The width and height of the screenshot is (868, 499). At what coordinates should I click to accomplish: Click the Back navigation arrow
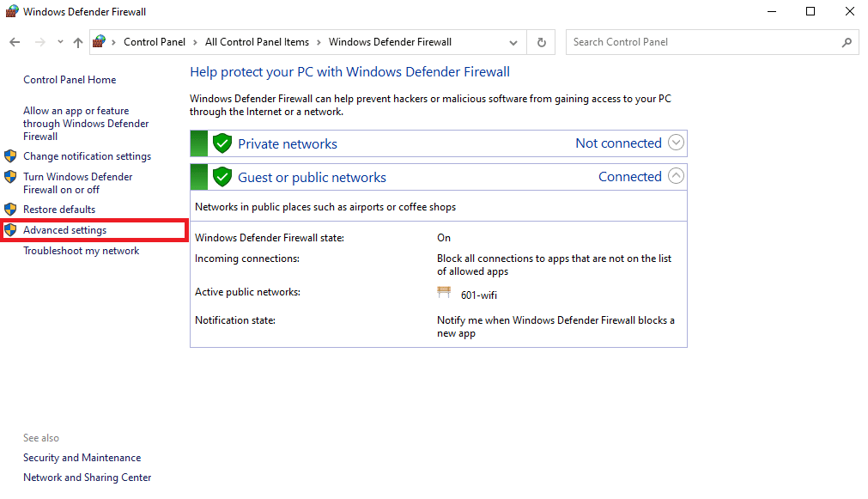coord(15,42)
